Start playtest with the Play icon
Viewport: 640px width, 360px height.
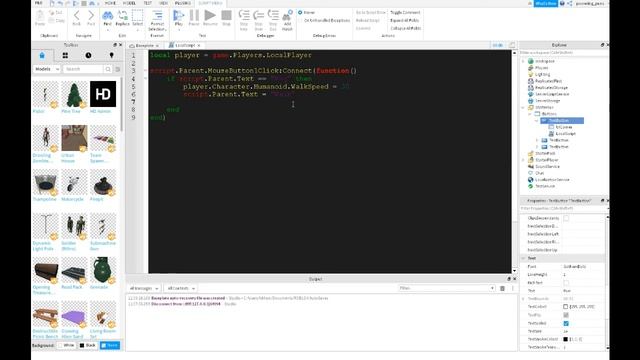178,16
